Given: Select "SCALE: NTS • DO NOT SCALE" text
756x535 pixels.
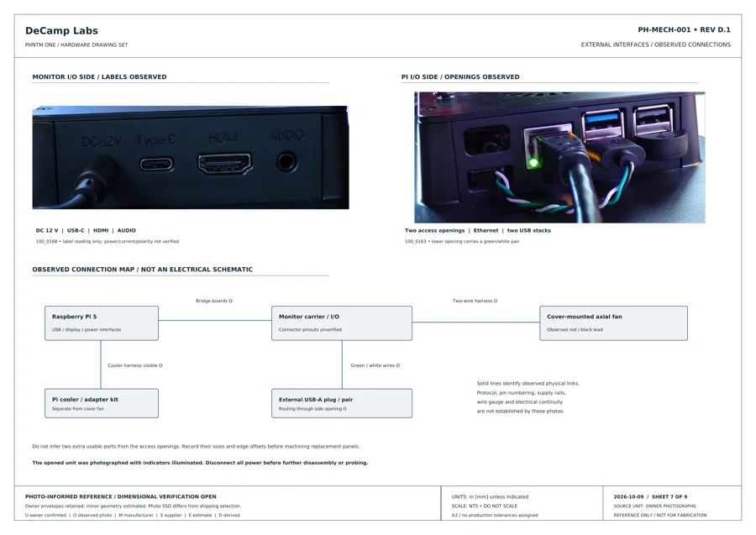Looking at the screenshot, I should [x=485, y=506].
